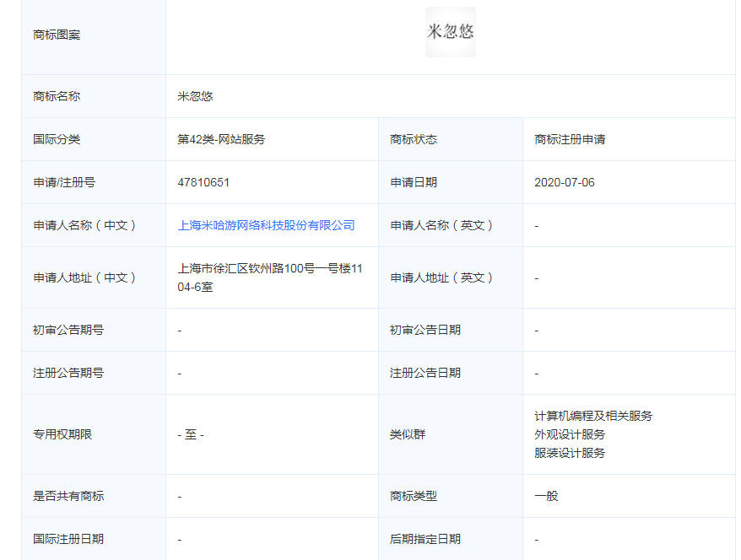
Task: Click the 米忽悠 trademark image thumbnail
Action: [x=450, y=32]
